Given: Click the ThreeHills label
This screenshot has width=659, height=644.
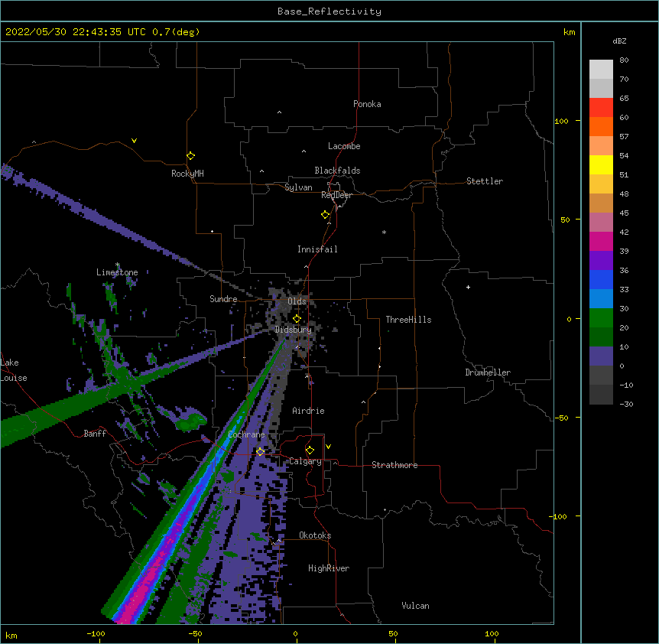Looking at the screenshot, I should click(408, 320).
